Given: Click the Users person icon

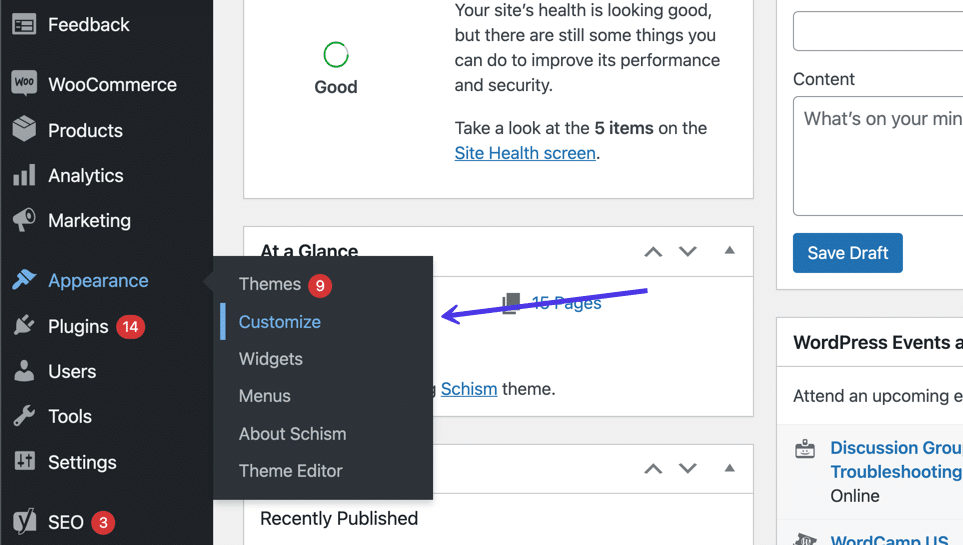Looking at the screenshot, I should pos(24,372).
